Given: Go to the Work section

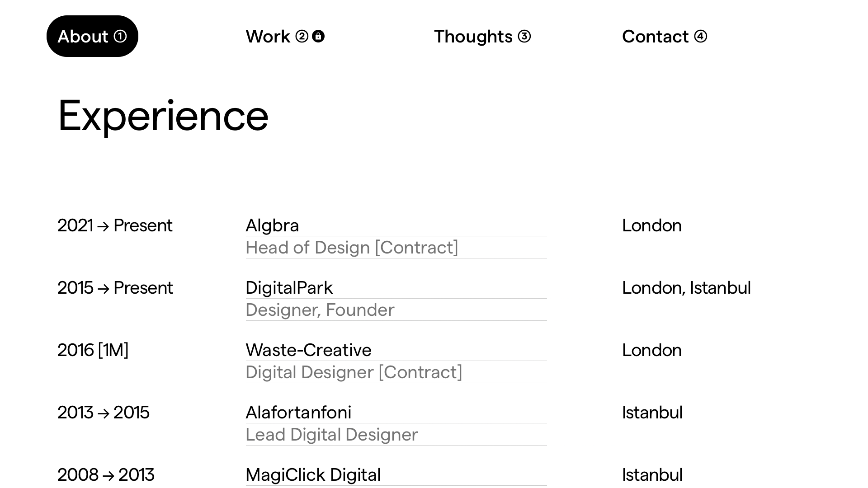Looking at the screenshot, I should (x=285, y=36).
